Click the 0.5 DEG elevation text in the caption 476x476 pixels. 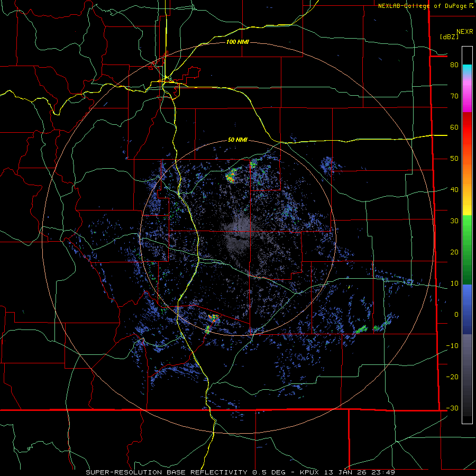click(x=269, y=472)
